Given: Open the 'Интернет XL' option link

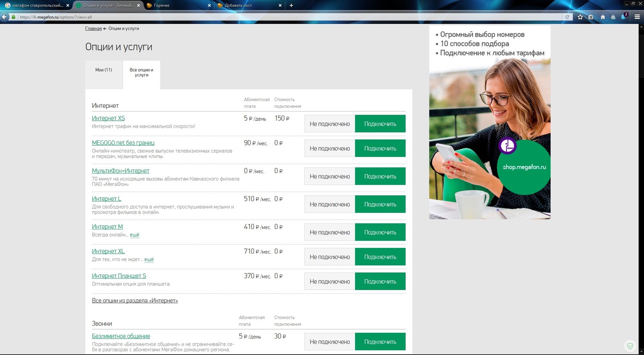Looking at the screenshot, I should tap(108, 252).
